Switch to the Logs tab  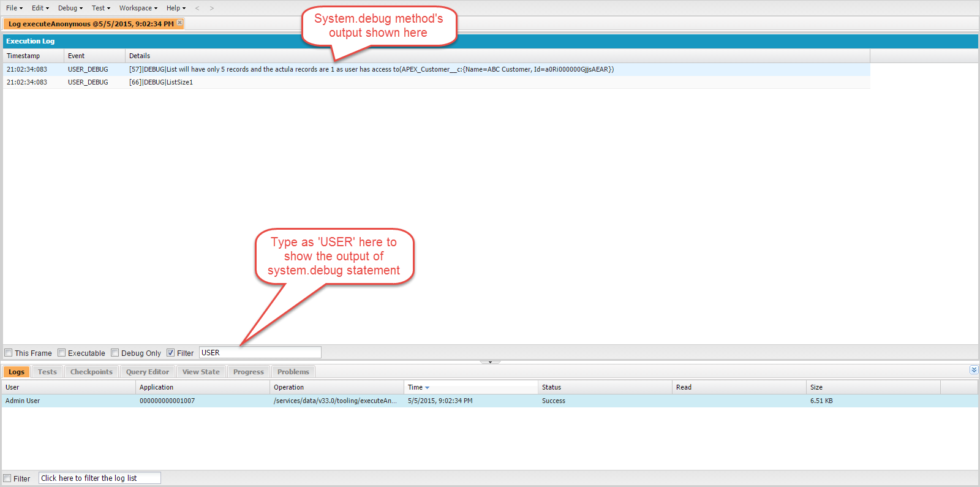click(x=17, y=372)
